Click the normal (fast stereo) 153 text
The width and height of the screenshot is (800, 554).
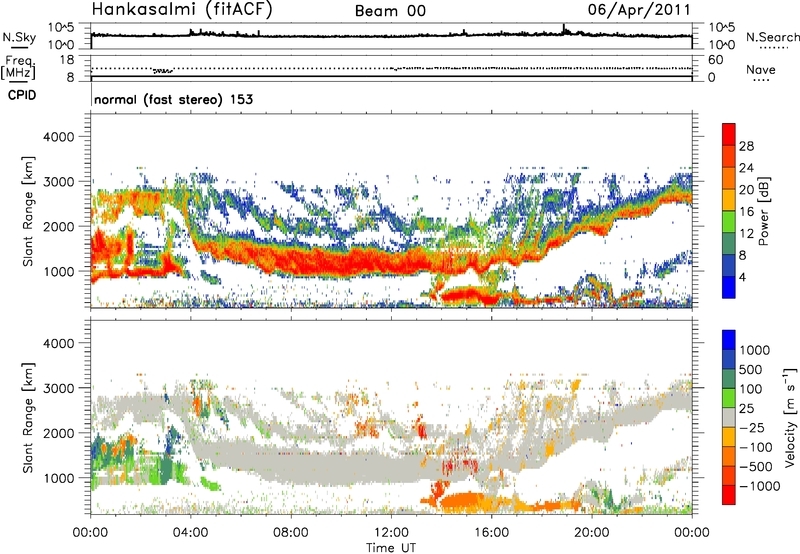(173, 99)
